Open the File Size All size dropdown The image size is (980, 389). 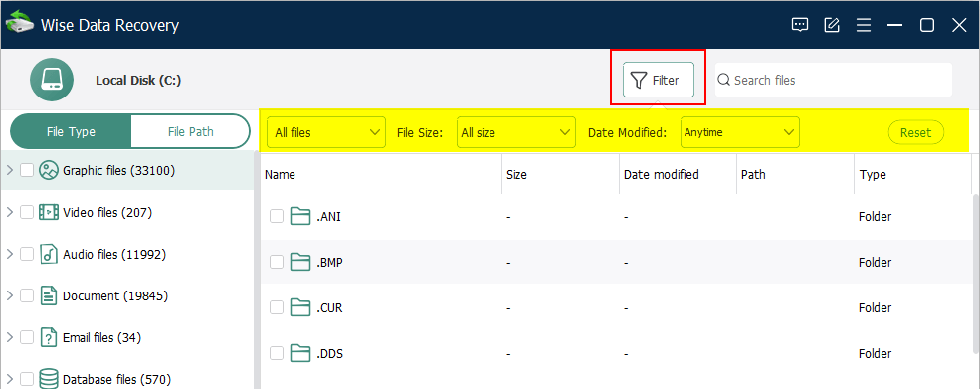[x=516, y=132]
